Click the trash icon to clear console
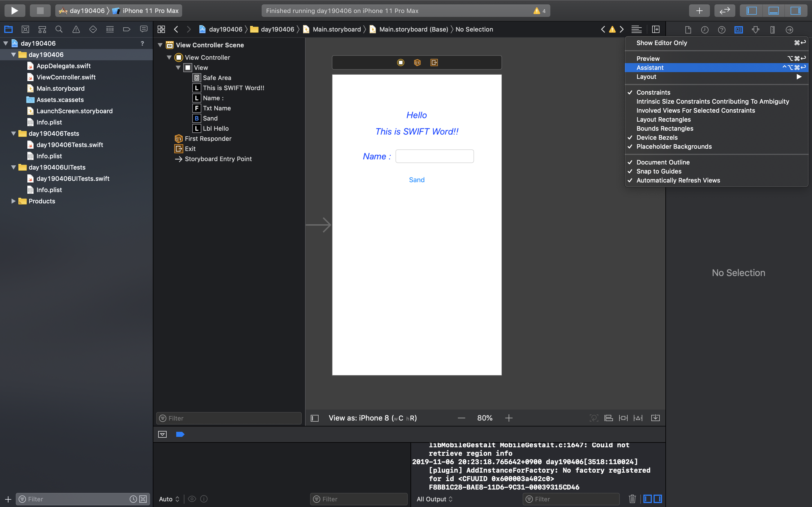Screen dimensions: 812x507 coord(632,499)
